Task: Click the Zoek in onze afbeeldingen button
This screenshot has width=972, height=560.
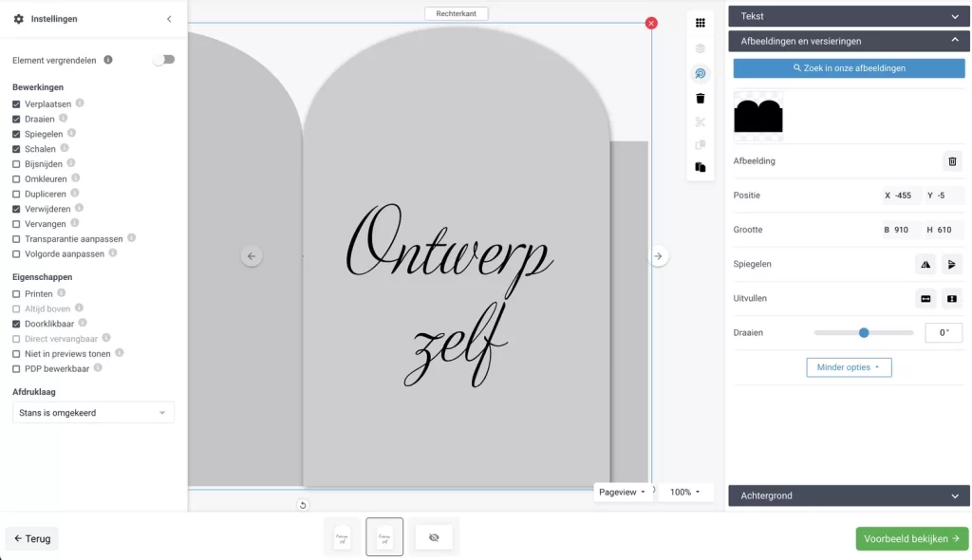Action: point(849,68)
